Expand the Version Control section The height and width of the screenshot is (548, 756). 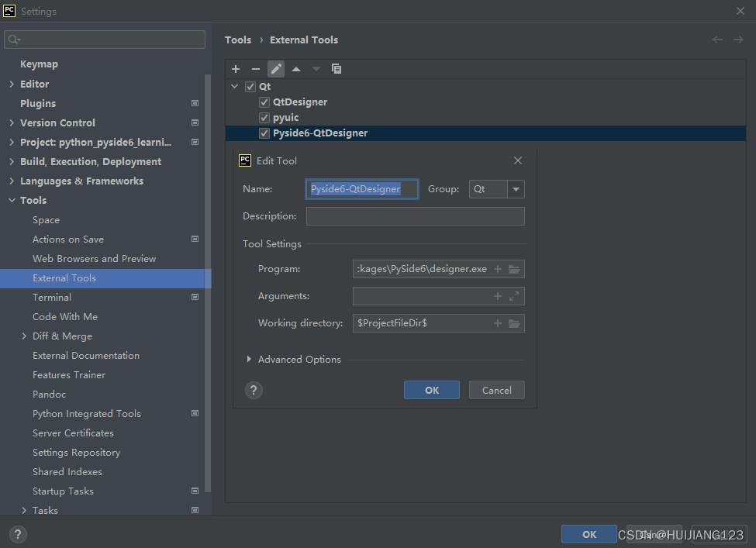click(12, 122)
